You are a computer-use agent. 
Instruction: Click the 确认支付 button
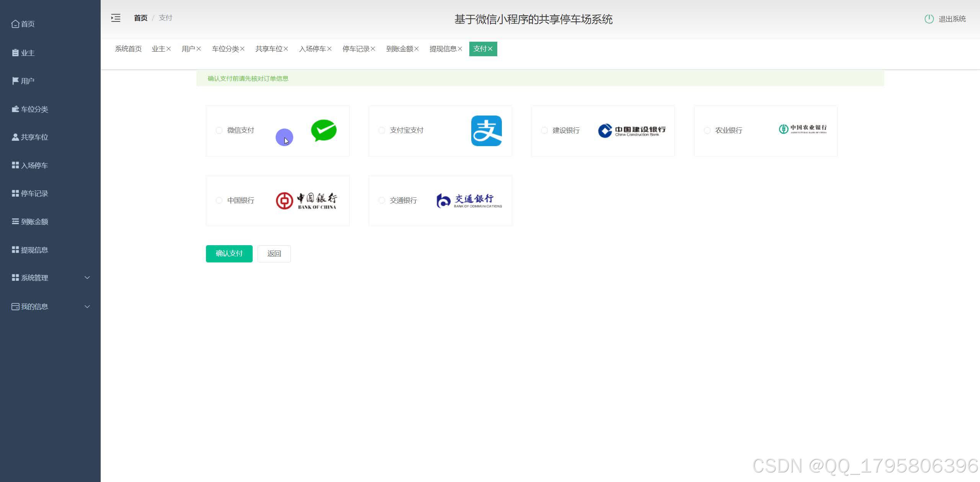tap(229, 254)
